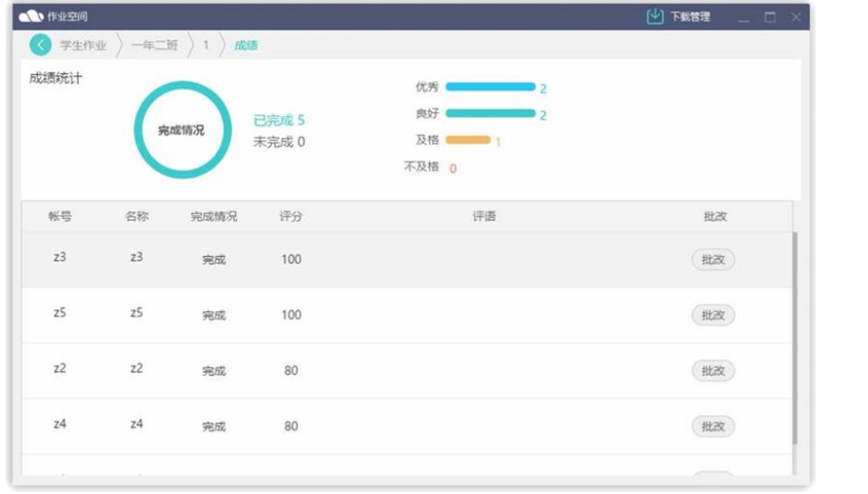The image size is (868, 494).
Task: Click the blue 优秀 progress bar
Action: click(x=490, y=88)
